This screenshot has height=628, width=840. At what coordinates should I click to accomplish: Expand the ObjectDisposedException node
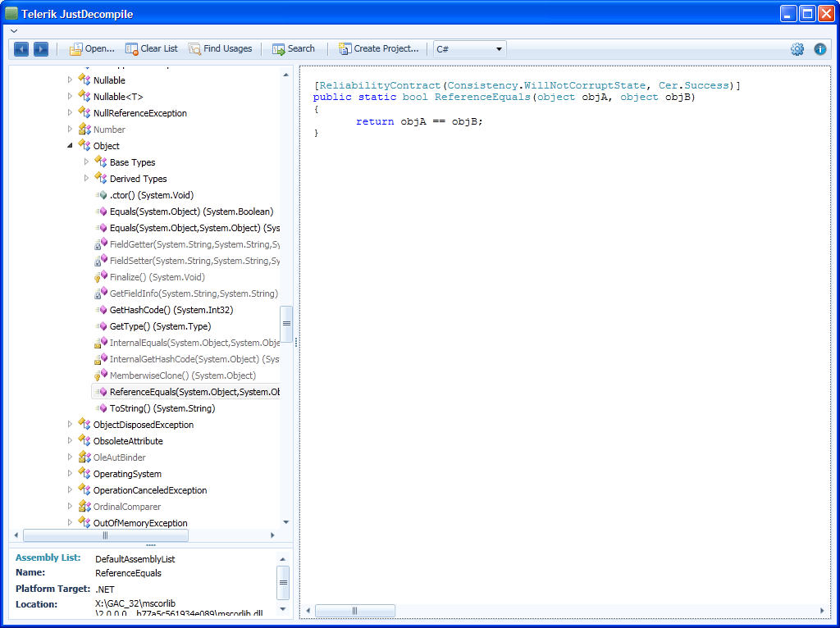(70, 424)
